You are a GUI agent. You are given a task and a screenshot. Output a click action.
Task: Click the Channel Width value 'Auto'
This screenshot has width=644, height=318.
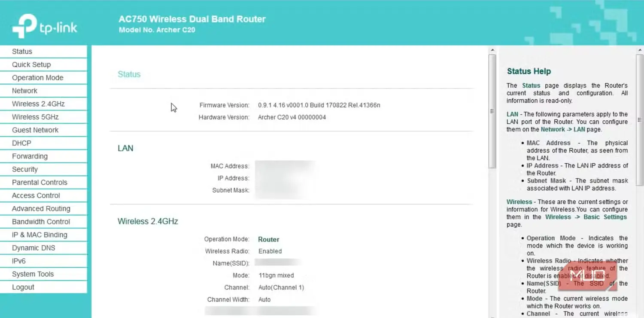264,300
